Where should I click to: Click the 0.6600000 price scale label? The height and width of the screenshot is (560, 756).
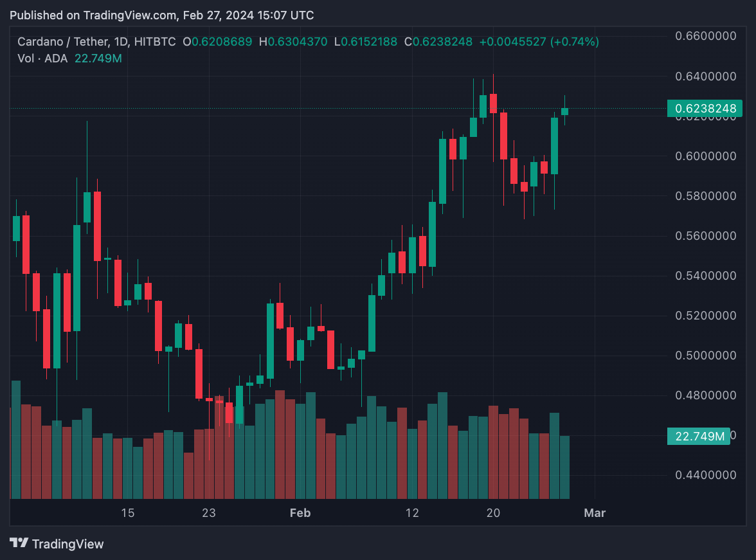705,36
